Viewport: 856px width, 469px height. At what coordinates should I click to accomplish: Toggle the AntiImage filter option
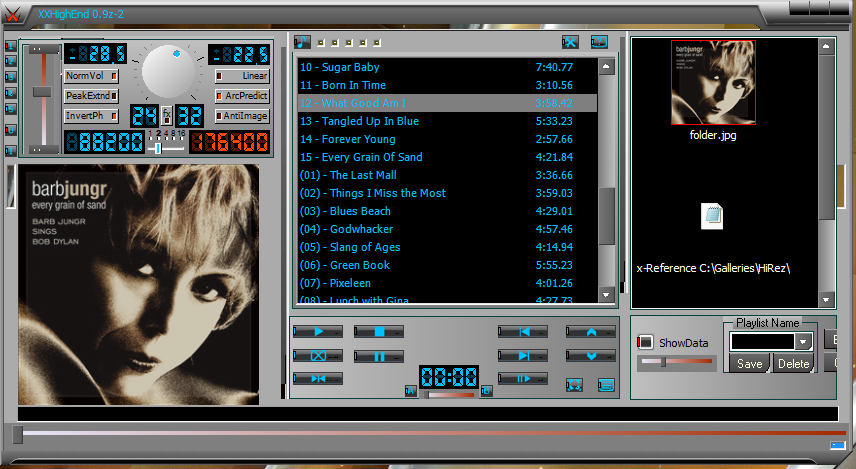click(242, 116)
